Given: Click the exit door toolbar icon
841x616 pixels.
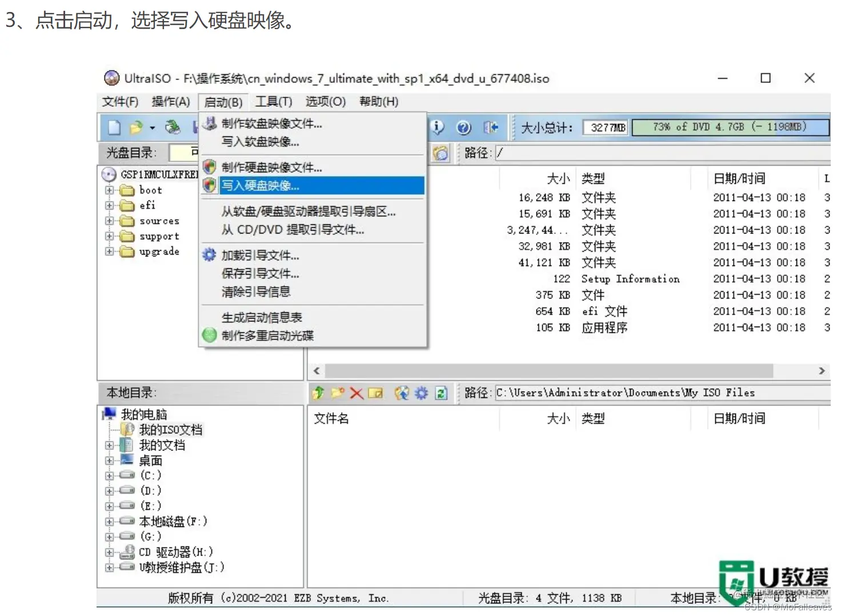Looking at the screenshot, I should pyautogui.click(x=491, y=127).
